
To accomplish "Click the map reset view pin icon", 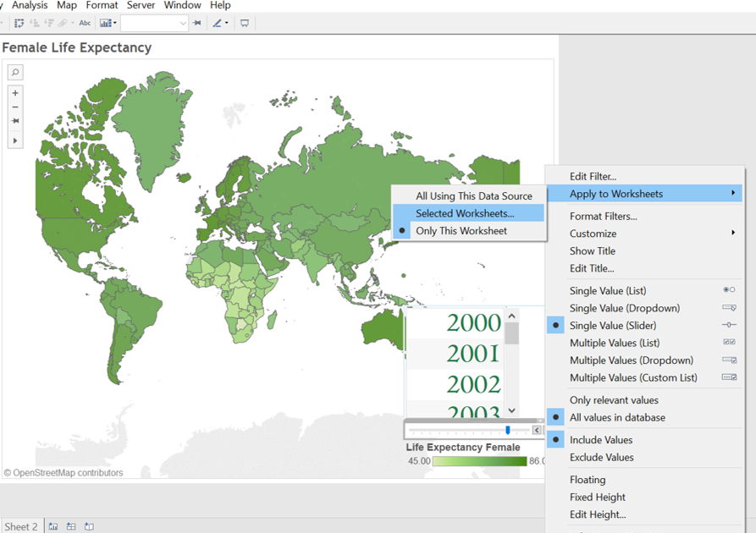I will 15,122.
